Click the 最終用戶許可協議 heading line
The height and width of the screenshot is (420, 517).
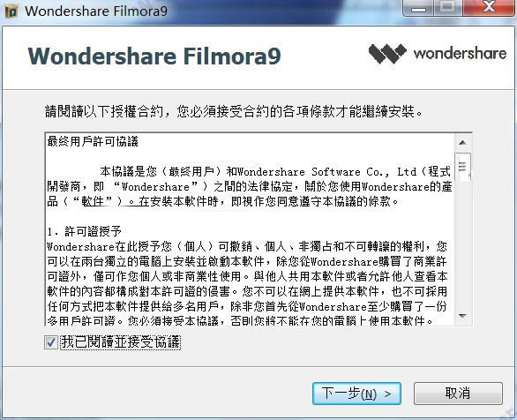(x=93, y=141)
